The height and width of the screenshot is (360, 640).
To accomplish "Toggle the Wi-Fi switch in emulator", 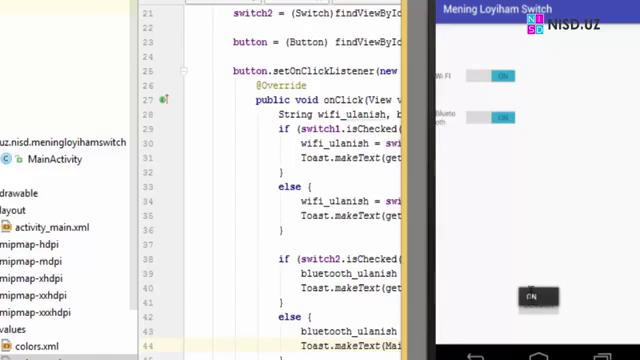I will tap(491, 76).
